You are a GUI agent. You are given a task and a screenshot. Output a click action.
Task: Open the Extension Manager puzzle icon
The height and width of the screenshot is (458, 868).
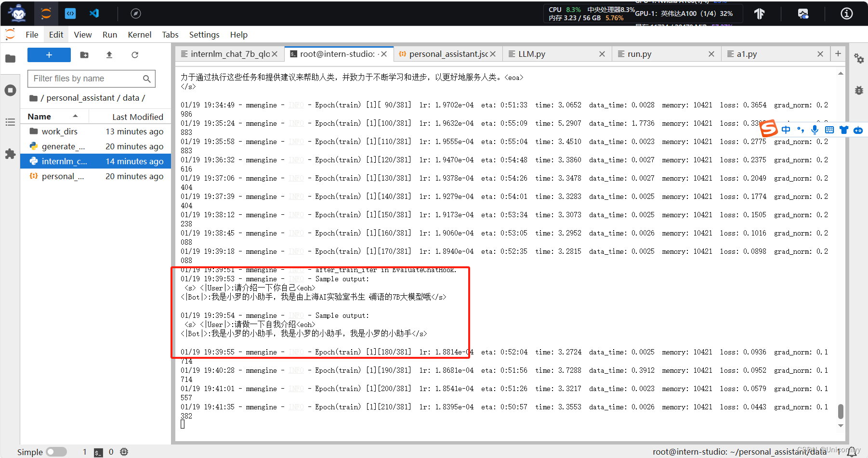pyautogui.click(x=10, y=154)
